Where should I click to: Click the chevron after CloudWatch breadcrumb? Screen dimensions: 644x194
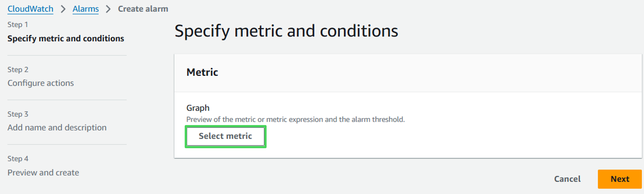click(x=63, y=9)
